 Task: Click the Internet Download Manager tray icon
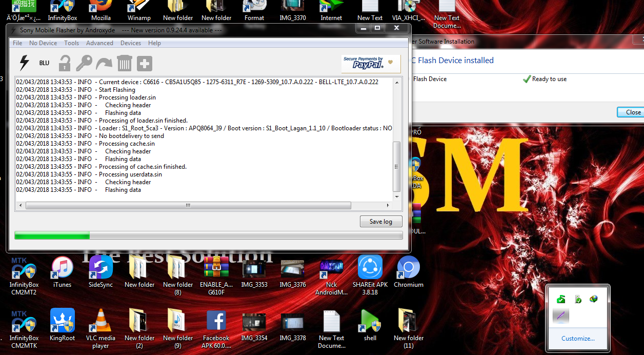coord(594,299)
